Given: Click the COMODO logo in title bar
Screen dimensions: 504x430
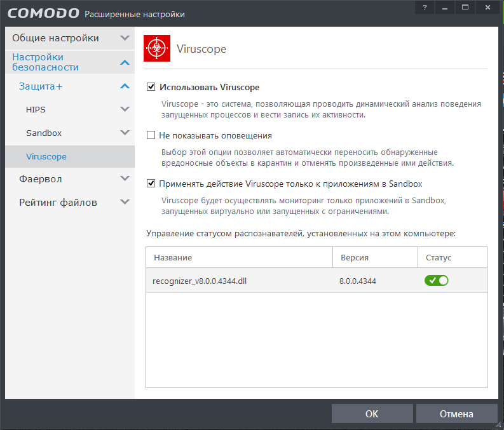Looking at the screenshot, I should (x=43, y=13).
